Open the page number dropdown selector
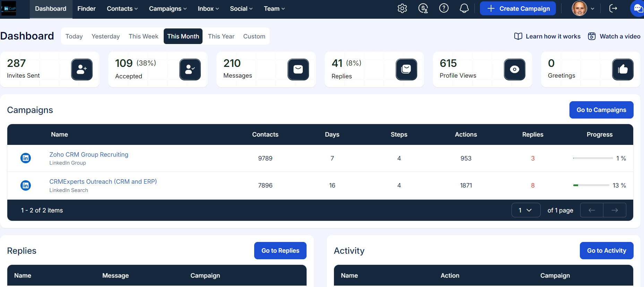The width and height of the screenshot is (644, 287). click(x=525, y=210)
